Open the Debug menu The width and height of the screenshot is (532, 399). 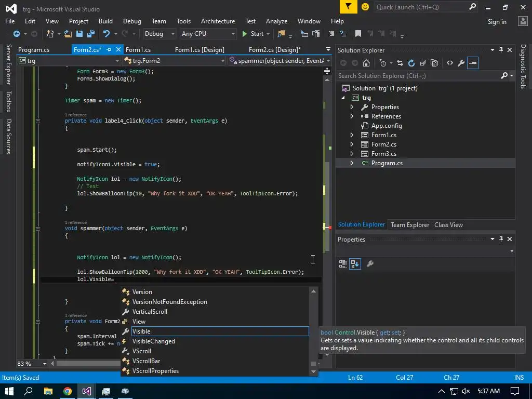132,21
